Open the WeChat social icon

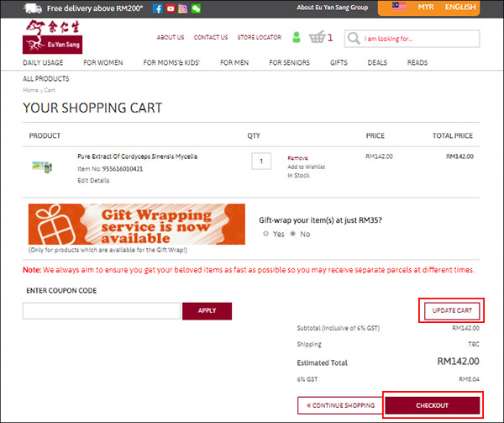pyautogui.click(x=196, y=8)
